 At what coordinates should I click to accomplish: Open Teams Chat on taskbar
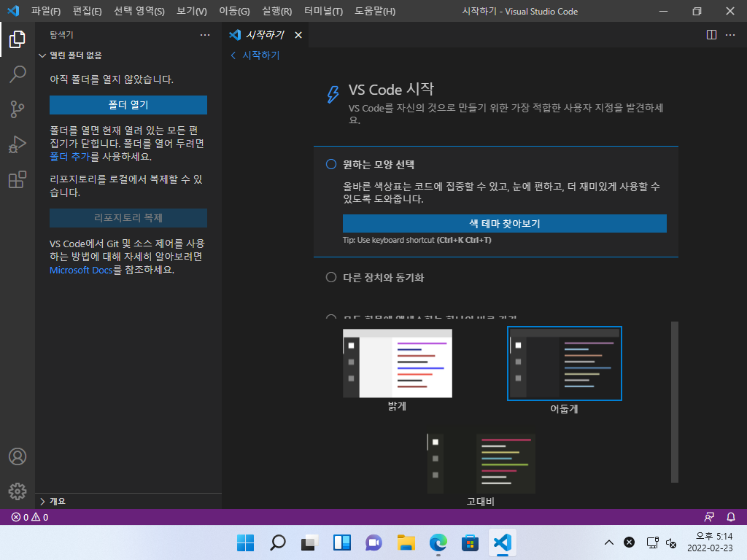[374, 542]
